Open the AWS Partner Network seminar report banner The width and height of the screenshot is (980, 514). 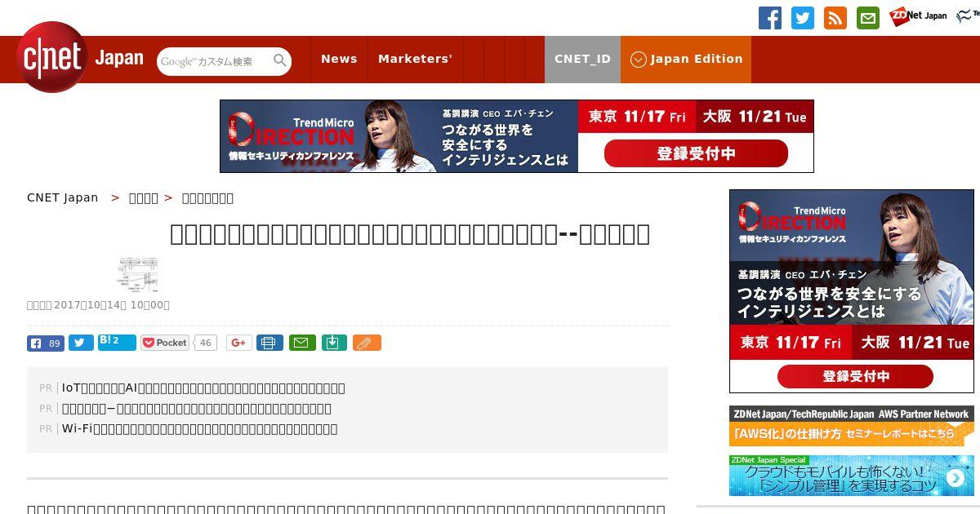tap(852, 426)
